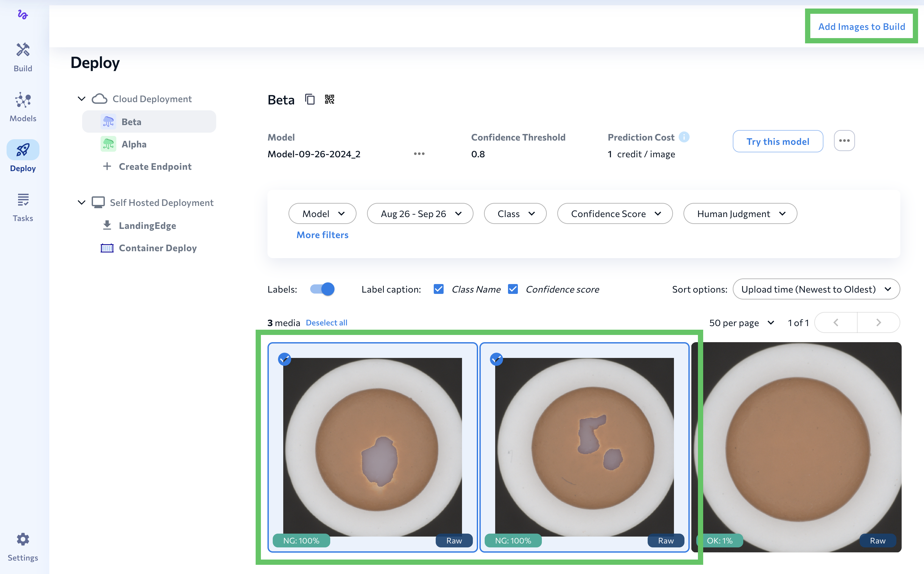Screen dimensions: 924x574
Task: Copy the Beta endpoint with copy icon
Action: point(310,99)
